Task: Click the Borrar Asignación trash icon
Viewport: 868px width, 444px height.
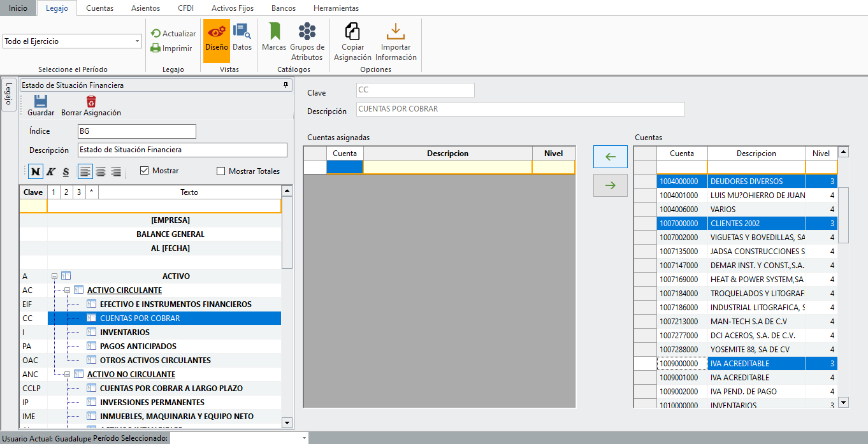Action: [x=91, y=102]
